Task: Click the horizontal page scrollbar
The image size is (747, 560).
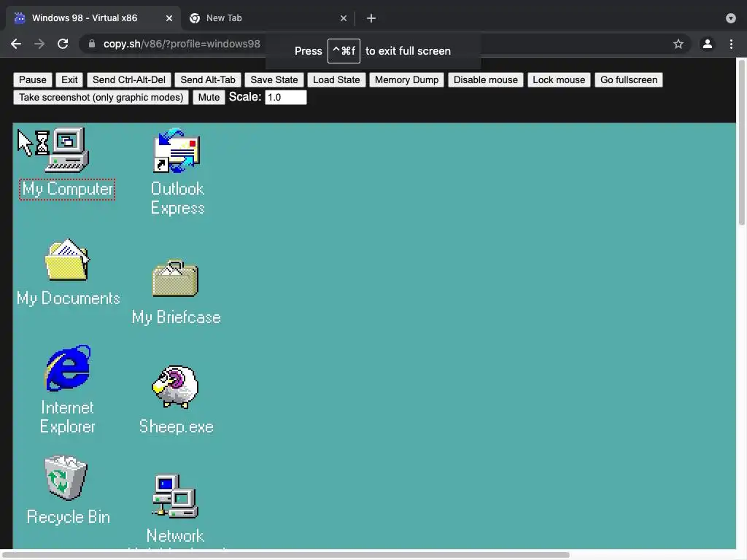Action: [286, 555]
